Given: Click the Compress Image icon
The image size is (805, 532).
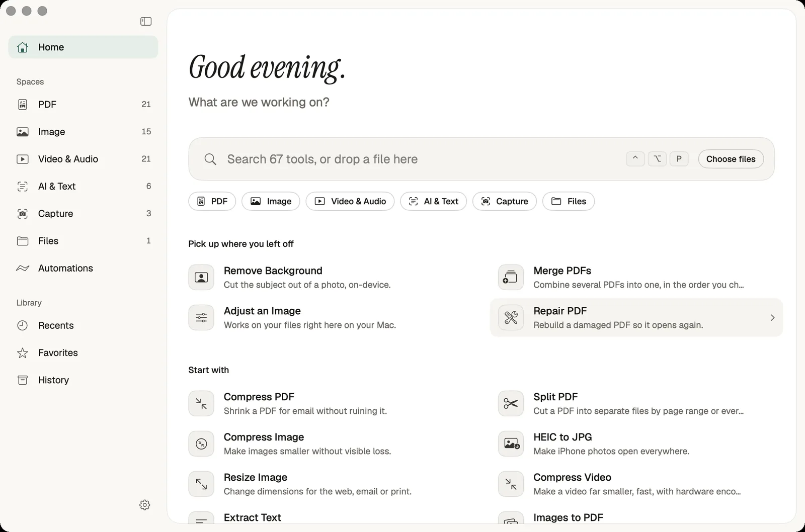Looking at the screenshot, I should 201,444.
